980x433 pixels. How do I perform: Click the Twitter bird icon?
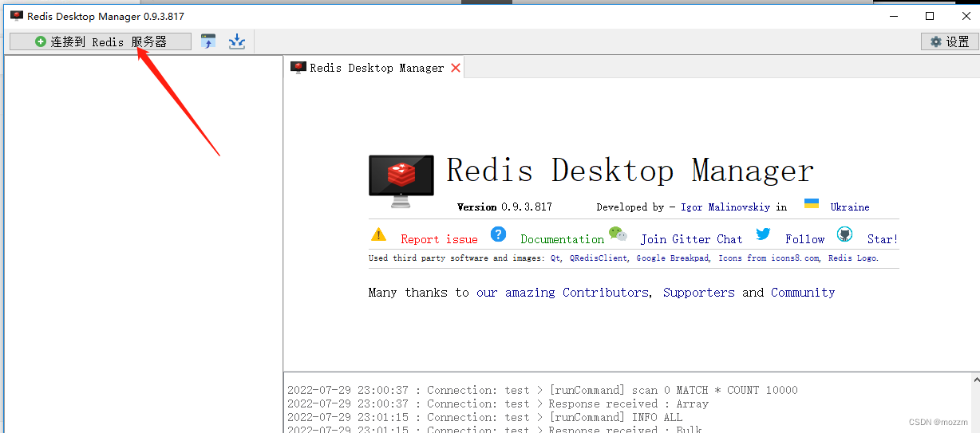(764, 234)
